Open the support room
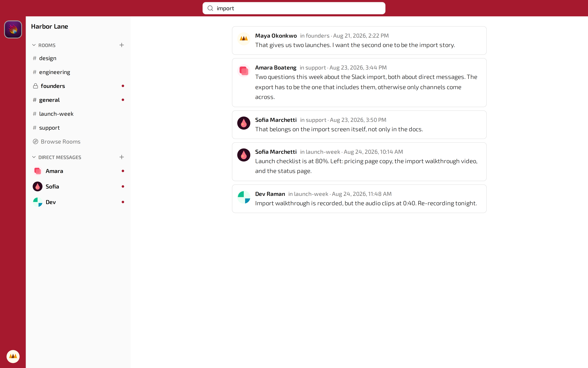588x368 pixels. [x=78, y=128]
